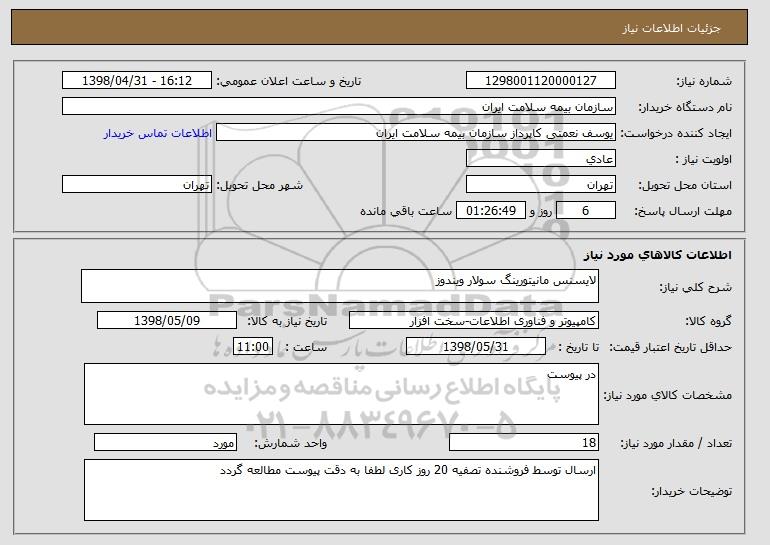
Task: Click the delivery province field تهران
Action: (541, 185)
